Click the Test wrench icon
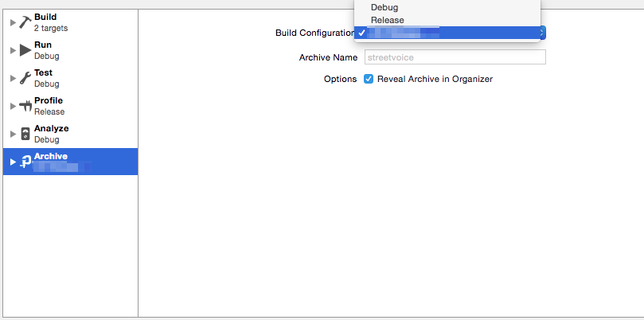 tap(25, 78)
